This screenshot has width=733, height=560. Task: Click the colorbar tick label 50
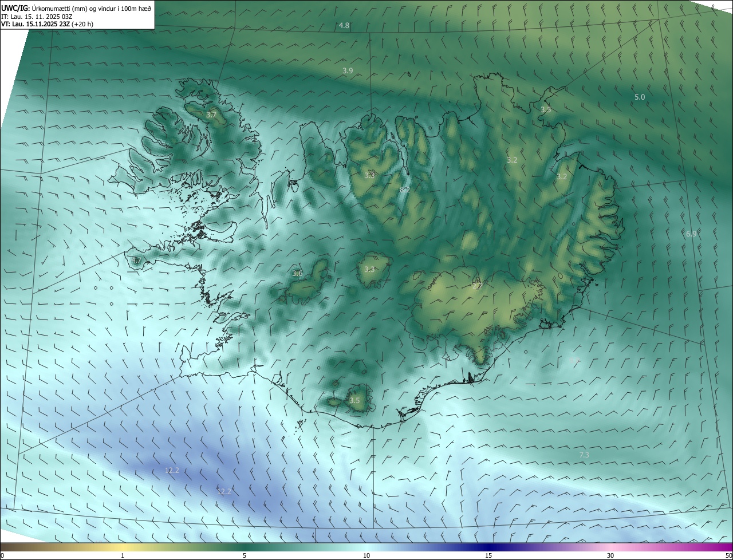[728, 555]
